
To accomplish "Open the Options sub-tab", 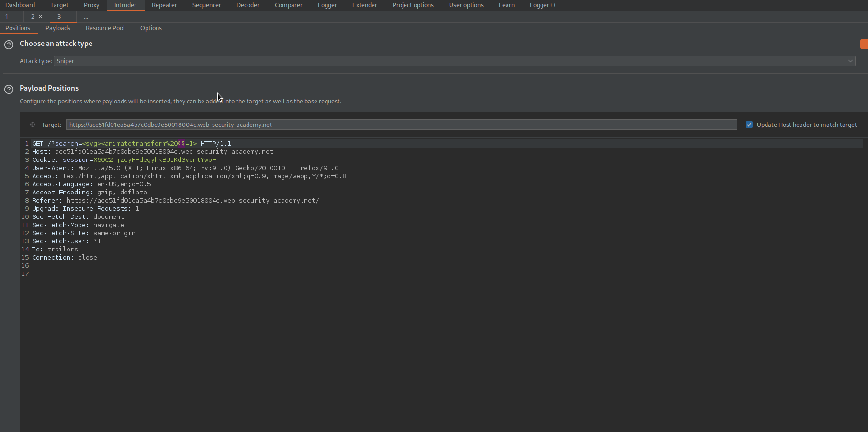I will 151,28.
